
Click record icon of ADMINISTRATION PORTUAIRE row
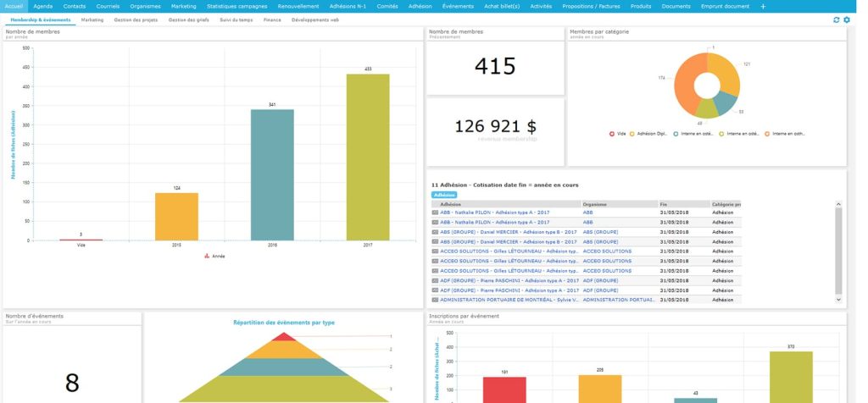click(435, 299)
